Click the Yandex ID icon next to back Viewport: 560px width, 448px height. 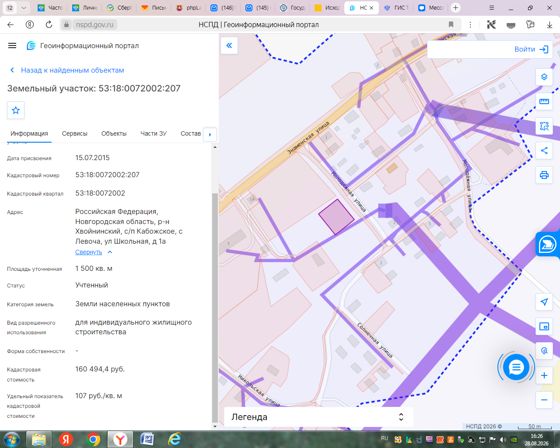pyautogui.click(x=30, y=25)
